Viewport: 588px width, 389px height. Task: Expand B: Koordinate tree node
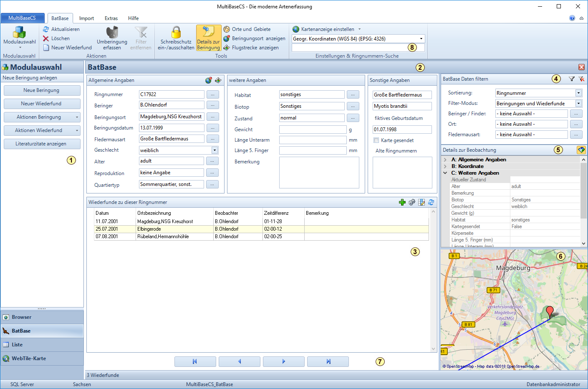tap(445, 166)
